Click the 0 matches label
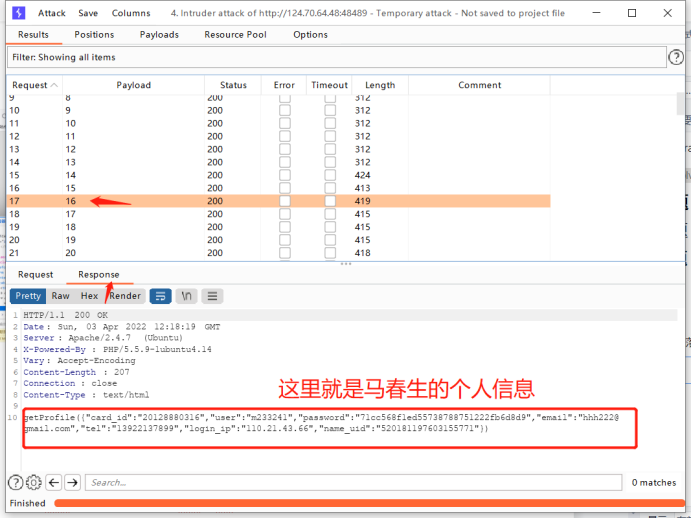This screenshot has height=518, width=692. point(654,482)
